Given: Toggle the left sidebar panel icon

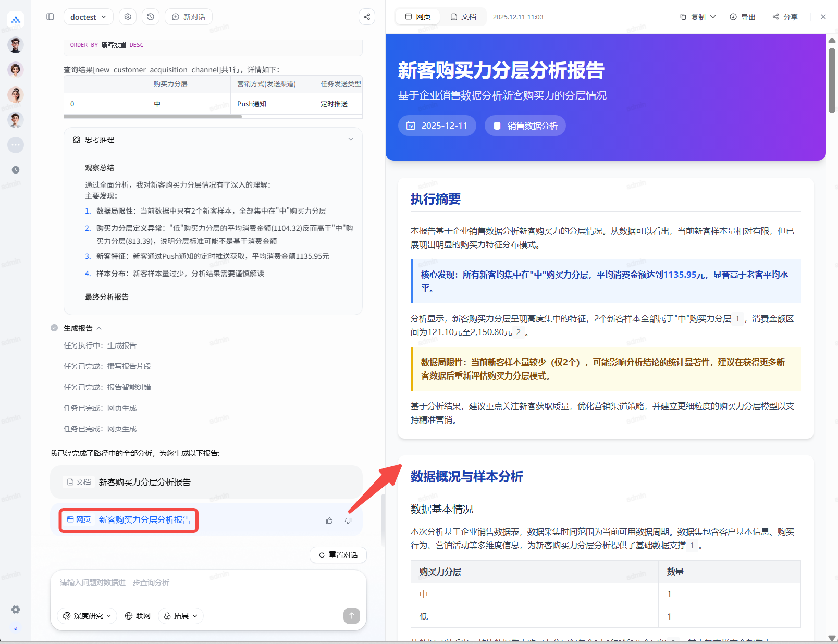Looking at the screenshot, I should click(50, 17).
